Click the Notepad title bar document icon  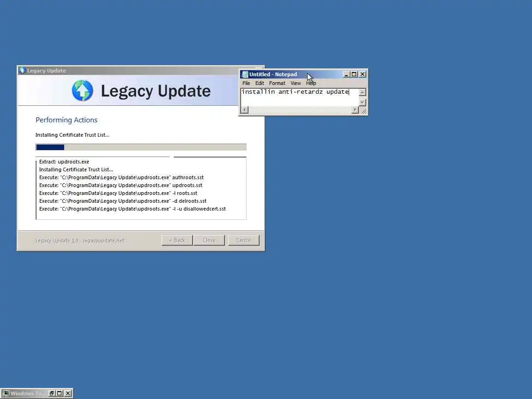tap(245, 74)
